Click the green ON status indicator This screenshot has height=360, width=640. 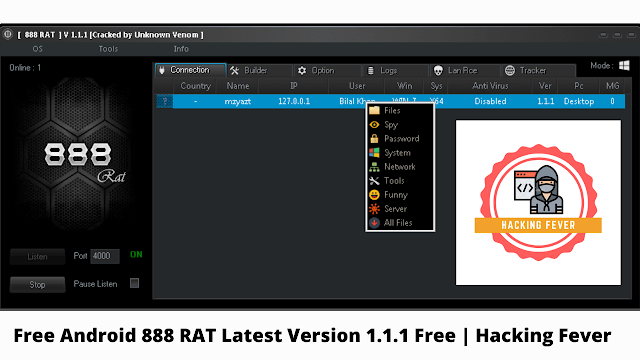[x=136, y=255]
